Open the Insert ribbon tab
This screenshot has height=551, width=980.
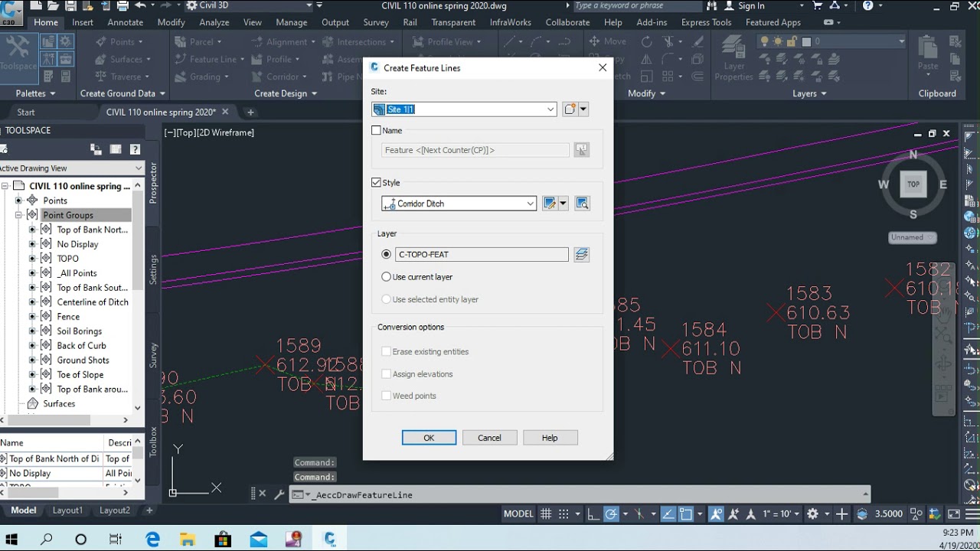coord(83,22)
